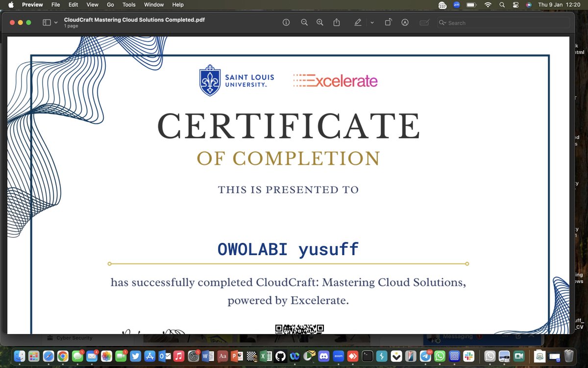Open Dictionary from the Dock
The width and height of the screenshot is (588, 368).
point(222,356)
